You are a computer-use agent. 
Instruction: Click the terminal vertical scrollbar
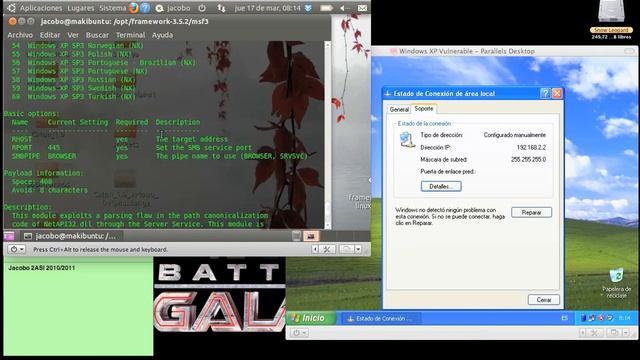point(327,135)
